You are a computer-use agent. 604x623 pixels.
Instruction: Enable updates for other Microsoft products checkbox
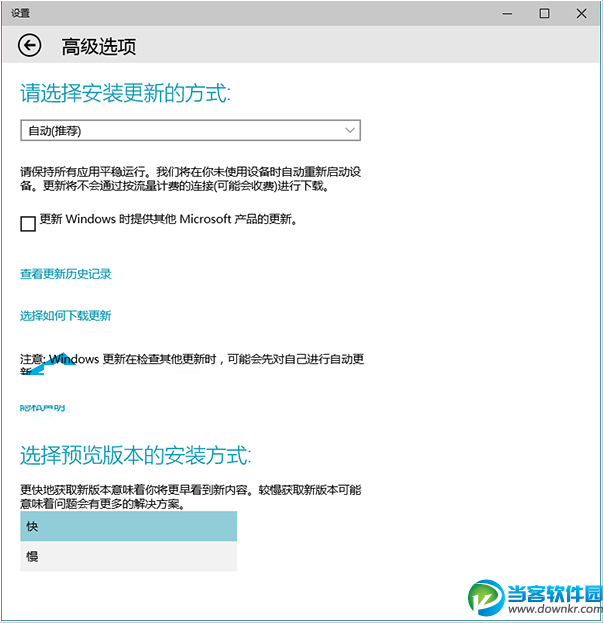tap(28, 223)
